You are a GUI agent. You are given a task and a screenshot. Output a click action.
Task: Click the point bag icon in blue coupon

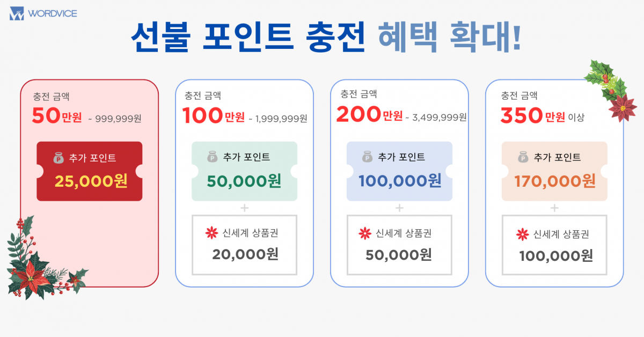[x=368, y=158]
